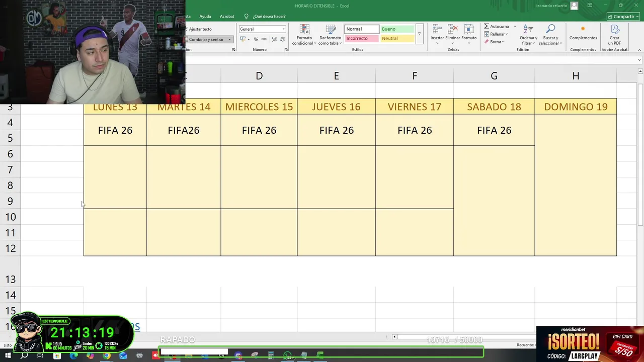Open Buscar y seleccionar
This screenshot has height=362, width=644.
coord(550,34)
